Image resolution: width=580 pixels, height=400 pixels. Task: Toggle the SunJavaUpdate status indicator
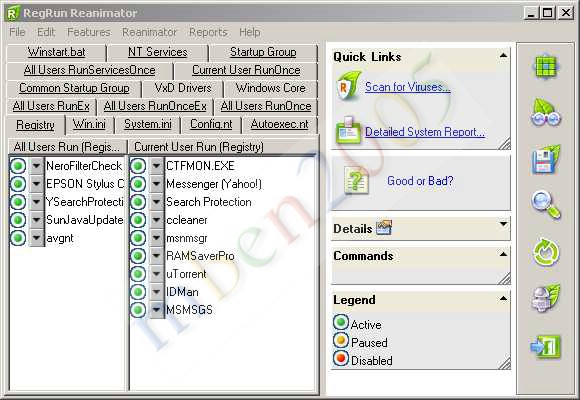coord(18,220)
